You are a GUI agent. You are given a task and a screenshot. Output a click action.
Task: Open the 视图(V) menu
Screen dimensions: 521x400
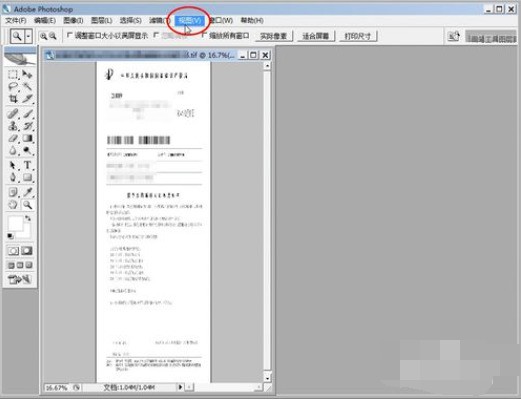190,21
